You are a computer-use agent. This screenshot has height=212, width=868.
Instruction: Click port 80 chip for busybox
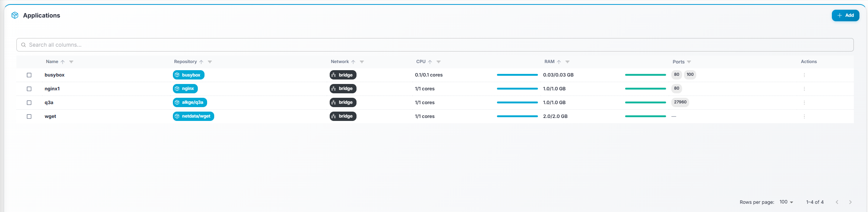pos(677,75)
